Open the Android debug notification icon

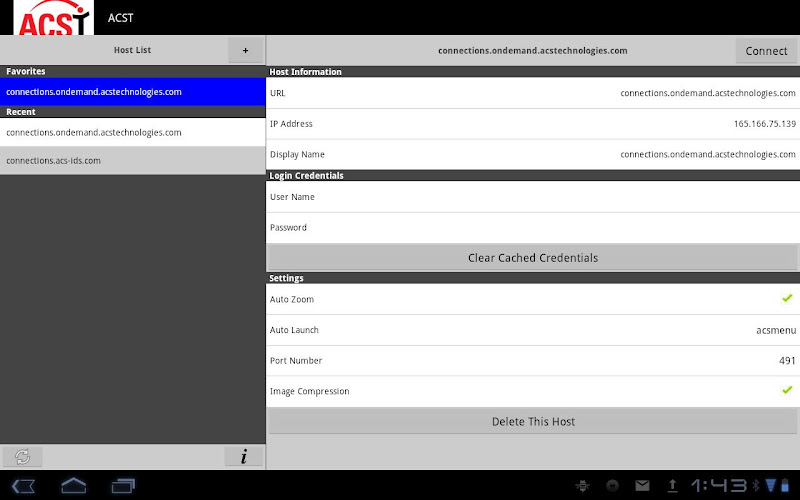pos(582,485)
